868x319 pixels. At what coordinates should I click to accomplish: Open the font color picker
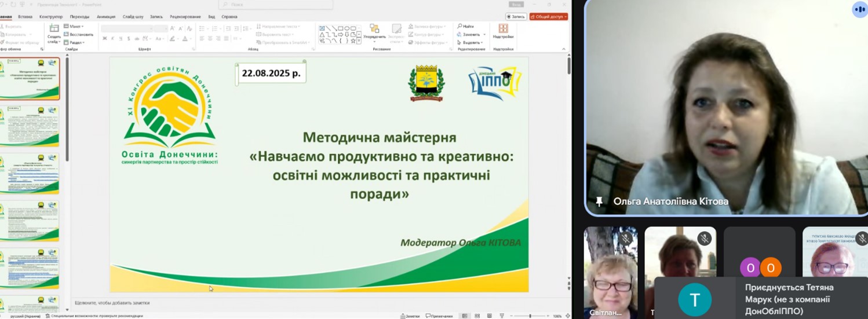click(186, 39)
